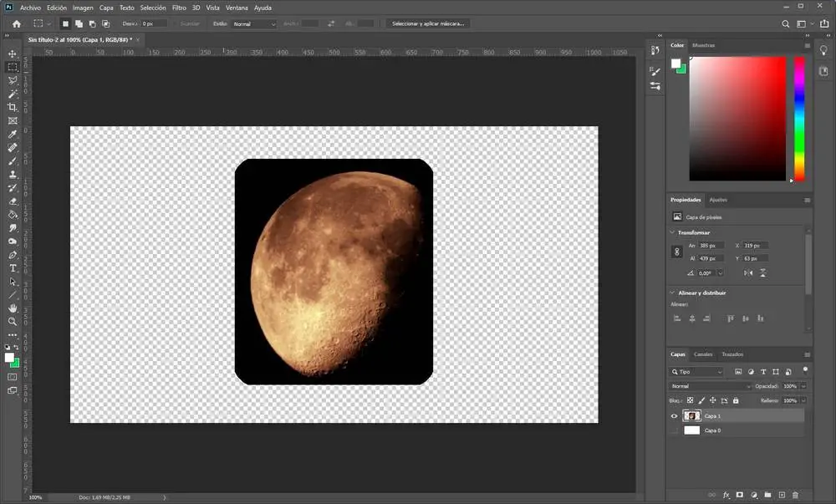Screen dimensions: 836x504
Task: Pick the Eyedropper tool
Action: pos(13,134)
